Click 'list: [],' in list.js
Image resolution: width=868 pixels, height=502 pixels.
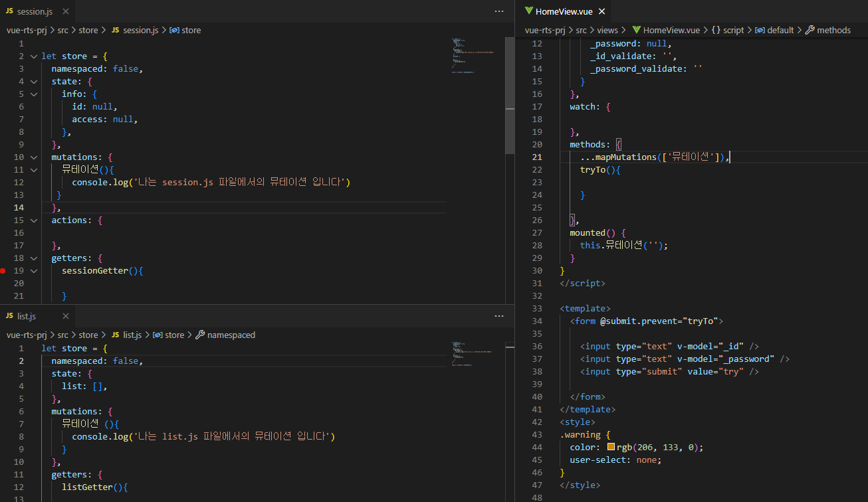[84, 386]
